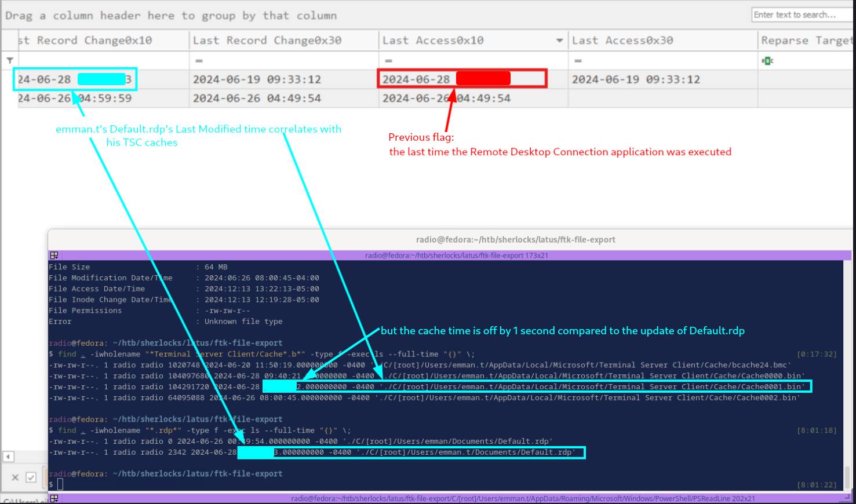Select the Reparse Target column header
The width and height of the screenshot is (856, 504).
point(806,40)
